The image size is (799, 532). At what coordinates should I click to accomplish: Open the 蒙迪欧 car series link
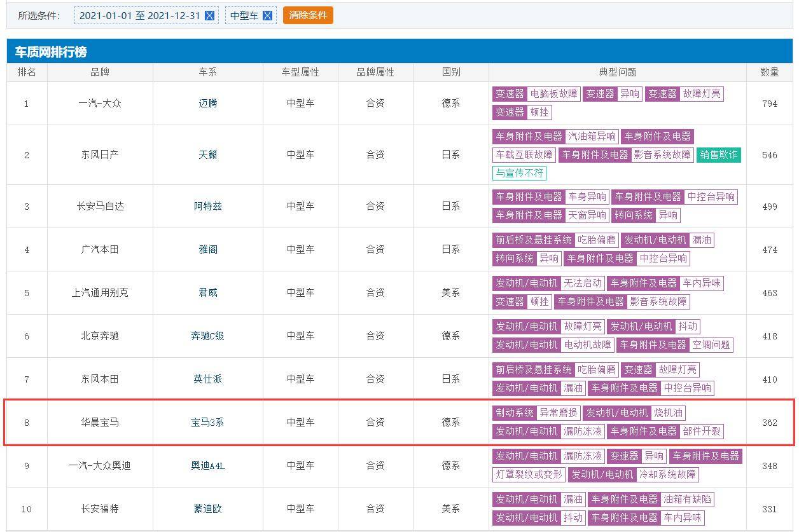pos(207,508)
